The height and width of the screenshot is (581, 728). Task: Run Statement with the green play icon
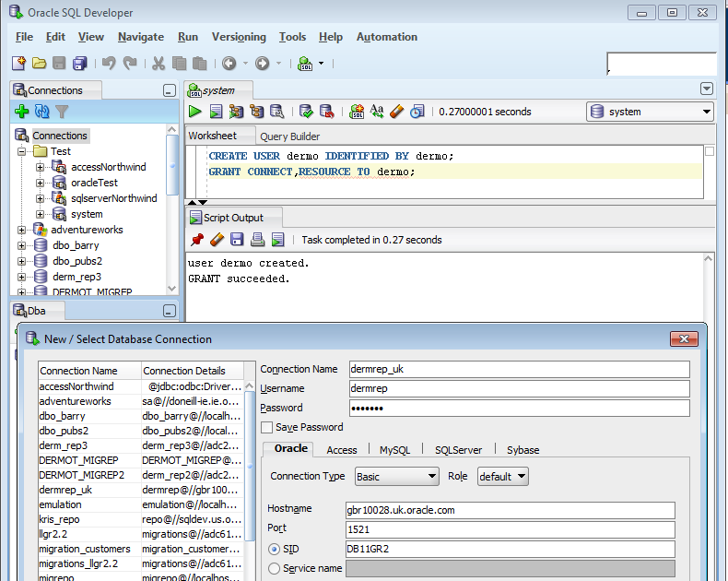pyautogui.click(x=195, y=112)
